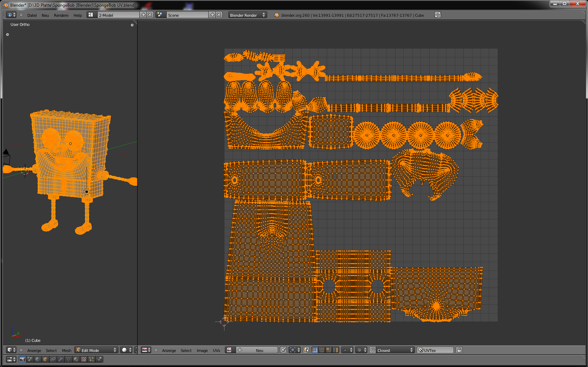Click fullscreen toggle icon in info header

tap(437, 15)
